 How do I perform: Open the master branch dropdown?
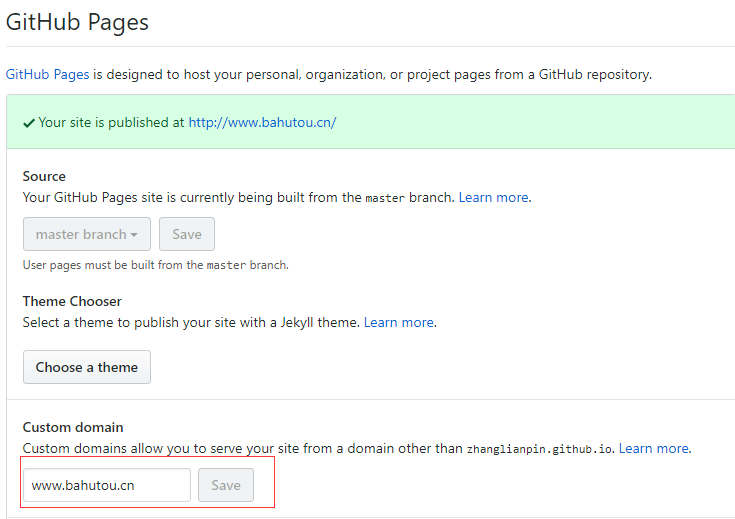point(87,234)
